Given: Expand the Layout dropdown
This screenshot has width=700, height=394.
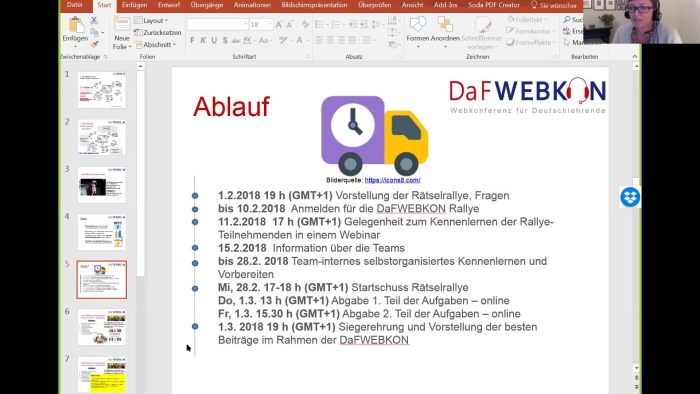Looking at the screenshot, I should pos(151,21).
